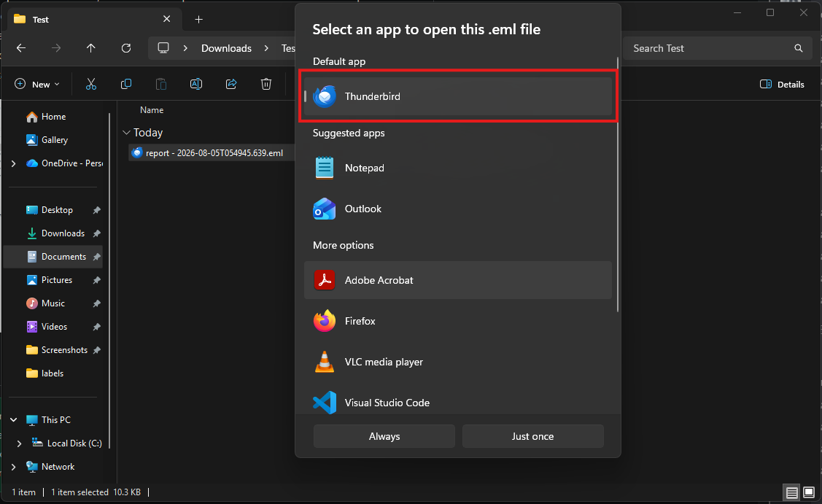Add a new tab with plus
The image size is (822, 504).
coord(198,20)
